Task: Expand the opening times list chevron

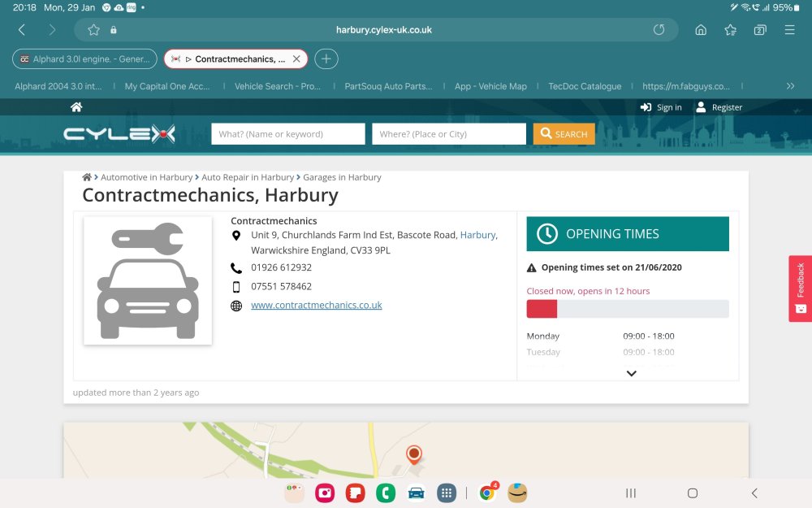Action: (631, 373)
